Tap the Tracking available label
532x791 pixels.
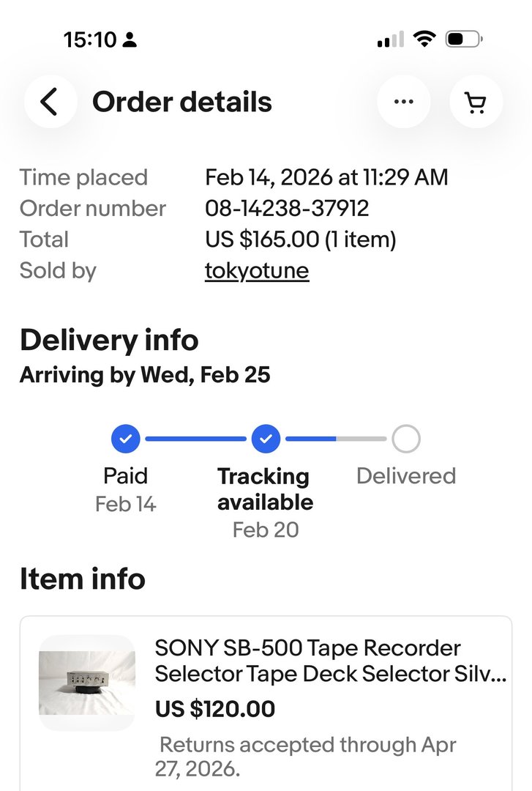point(265,489)
